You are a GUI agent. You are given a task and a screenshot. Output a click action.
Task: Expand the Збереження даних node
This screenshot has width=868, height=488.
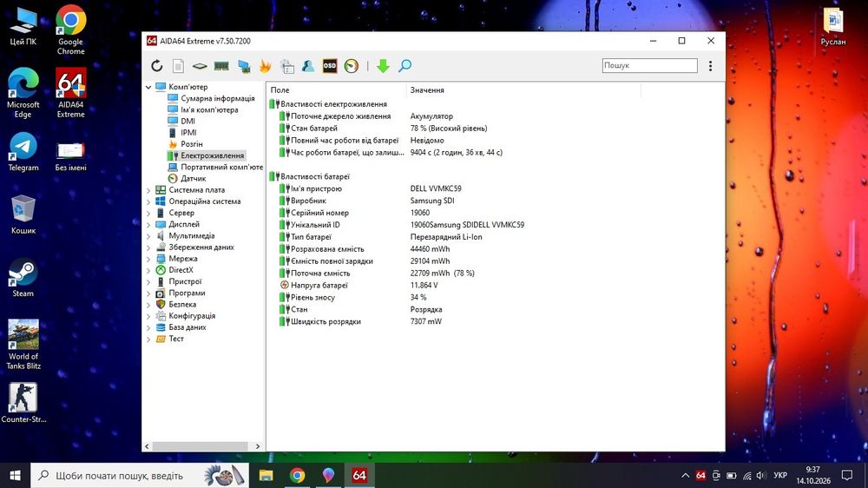(x=148, y=247)
